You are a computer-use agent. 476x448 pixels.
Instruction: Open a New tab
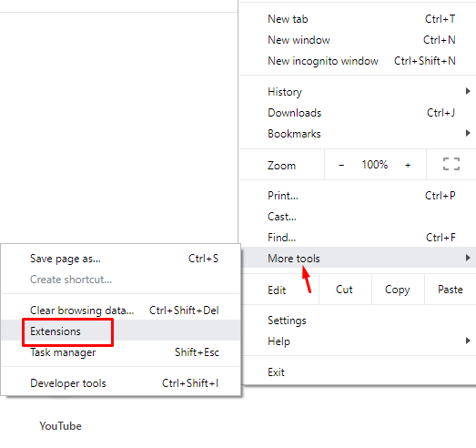tap(359, 19)
